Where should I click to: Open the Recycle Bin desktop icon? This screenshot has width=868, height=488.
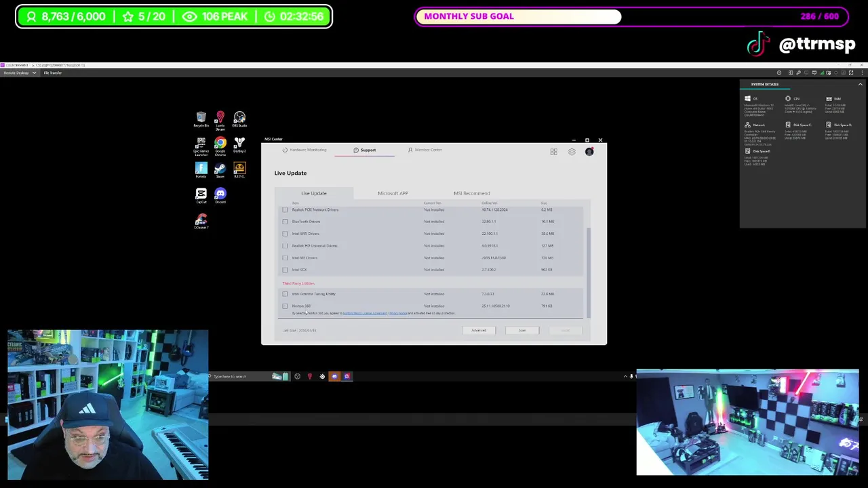tap(201, 119)
